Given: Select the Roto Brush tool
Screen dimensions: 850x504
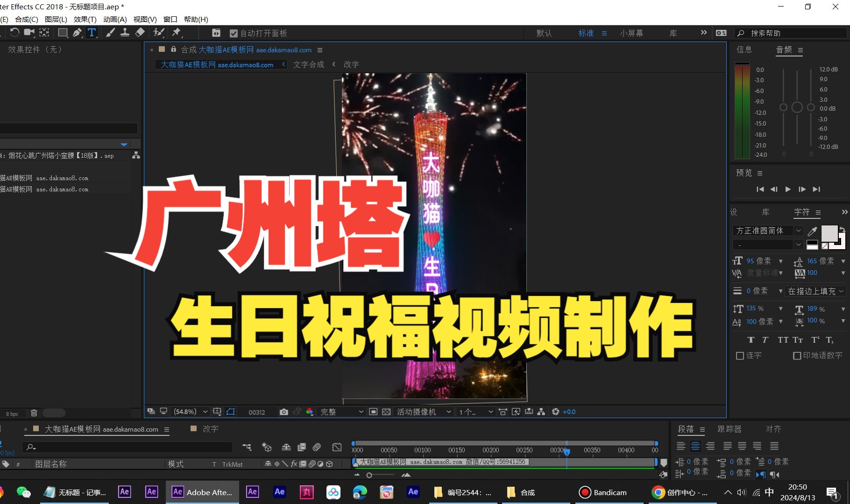Looking at the screenshot, I should coord(159,32).
